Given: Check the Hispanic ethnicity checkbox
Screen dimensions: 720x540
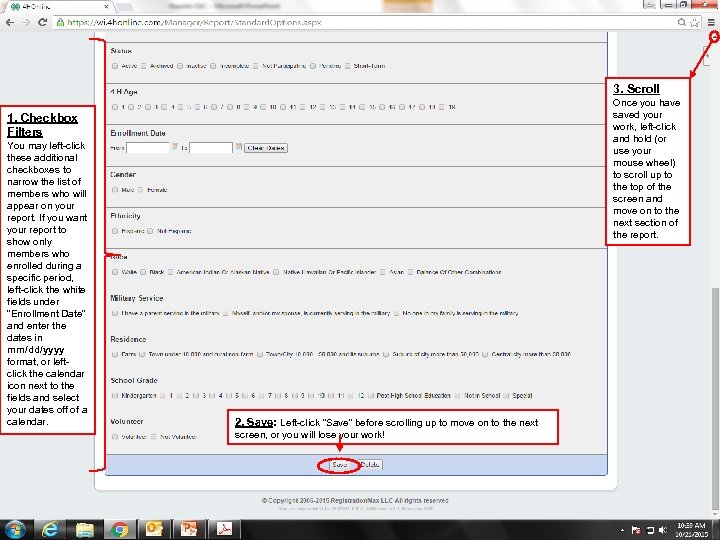Looking at the screenshot, I should [115, 231].
